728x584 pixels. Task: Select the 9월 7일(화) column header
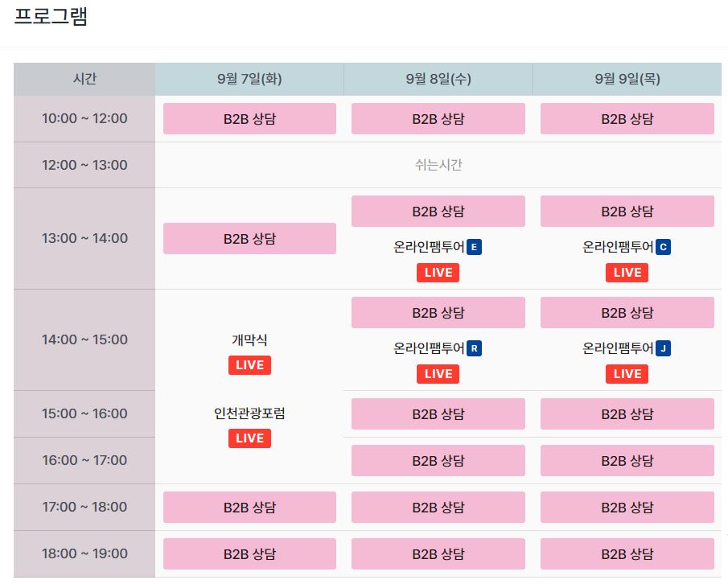coord(249,79)
